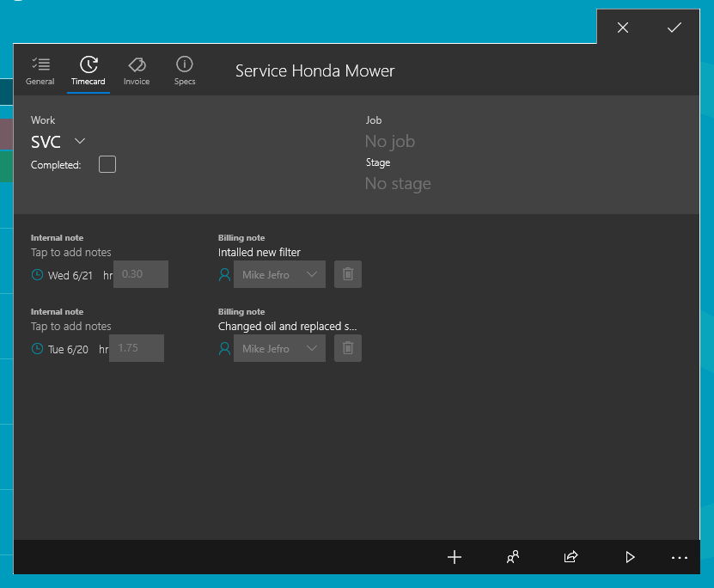This screenshot has width=714, height=588.
Task: Start the timer with the play icon
Action: coord(630,557)
